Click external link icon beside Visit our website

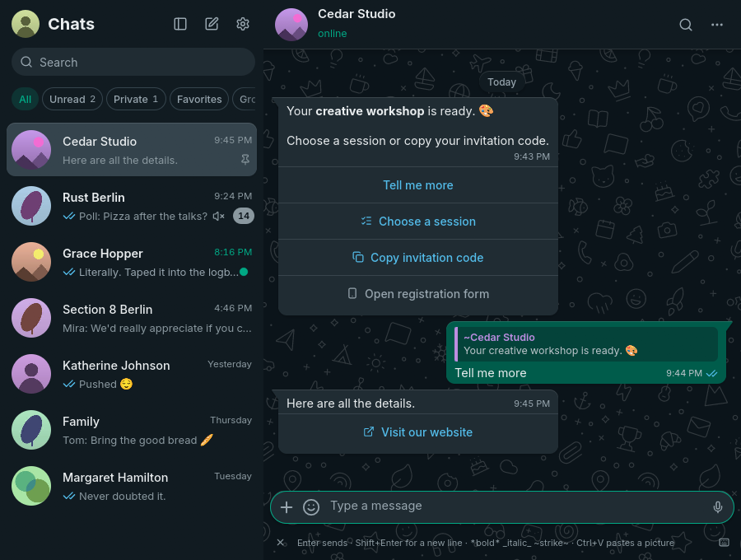point(369,432)
